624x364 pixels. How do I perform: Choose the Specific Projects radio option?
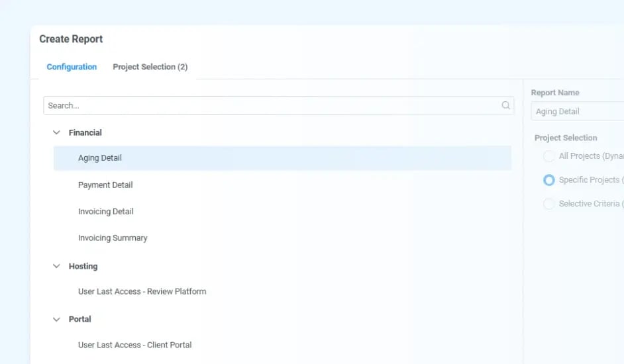pyautogui.click(x=548, y=180)
